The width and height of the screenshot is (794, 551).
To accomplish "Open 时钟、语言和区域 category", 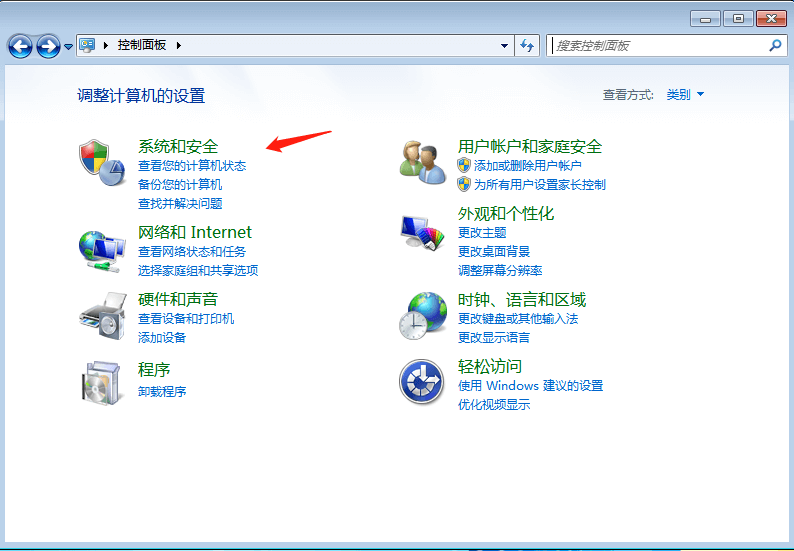I will coord(522,299).
